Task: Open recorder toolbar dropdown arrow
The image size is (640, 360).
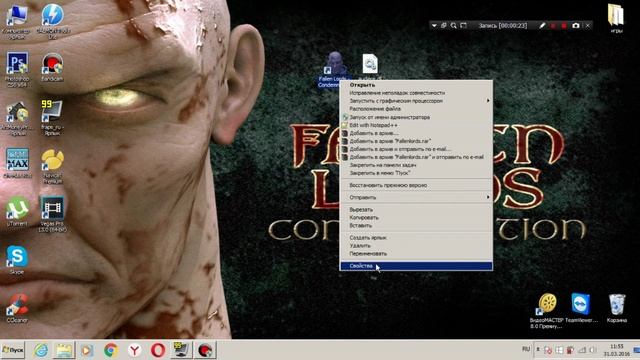Action: pos(434,25)
